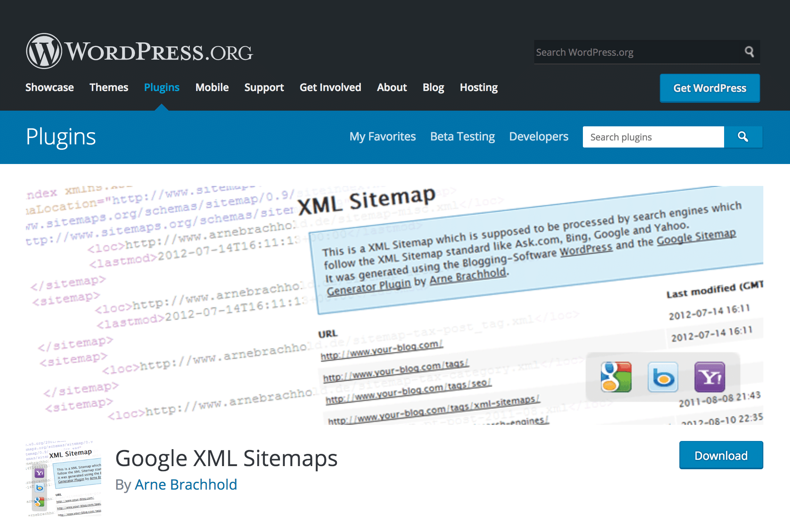
Task: Click the XML Sitemap banner image
Action: coord(395,305)
